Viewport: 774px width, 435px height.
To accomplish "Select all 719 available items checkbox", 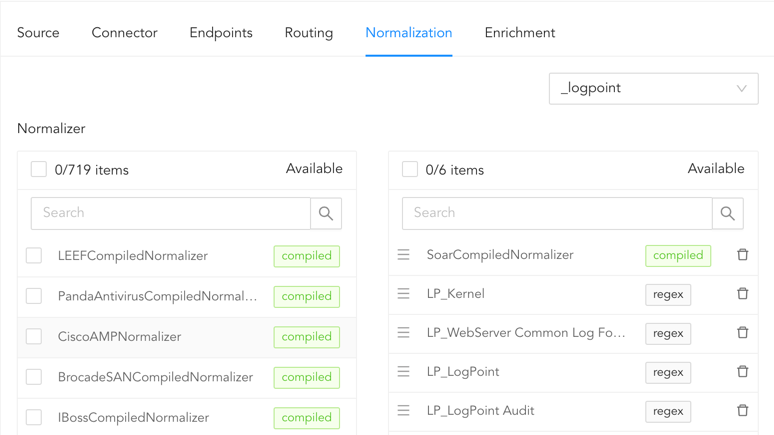I will point(39,170).
